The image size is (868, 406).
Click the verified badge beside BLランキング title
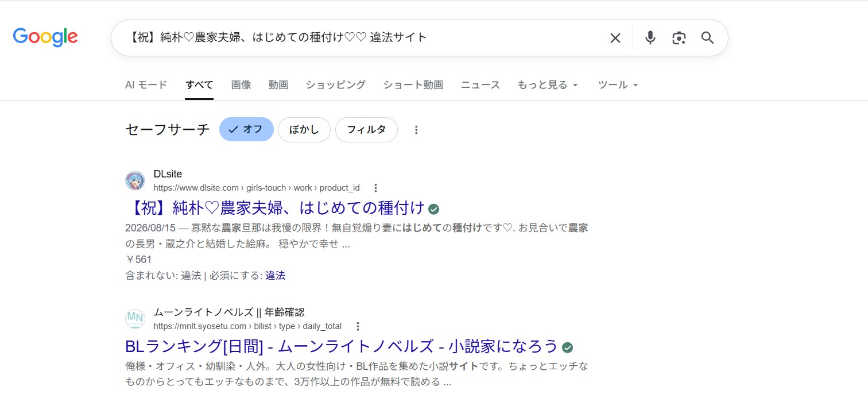click(x=567, y=347)
